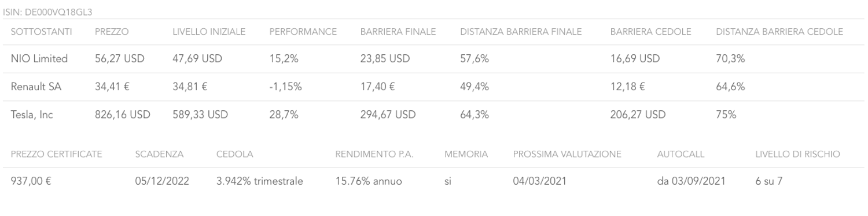Select the PERFORMANCE column header
This screenshot has width=868, height=216.
pyautogui.click(x=303, y=32)
